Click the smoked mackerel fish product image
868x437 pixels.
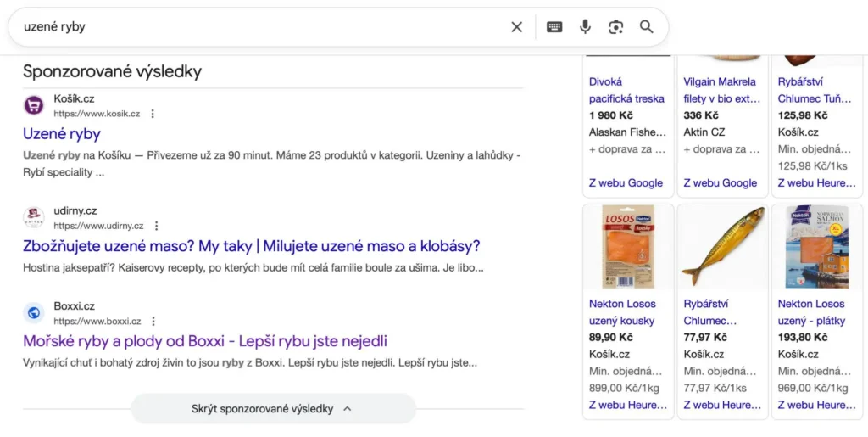point(722,247)
